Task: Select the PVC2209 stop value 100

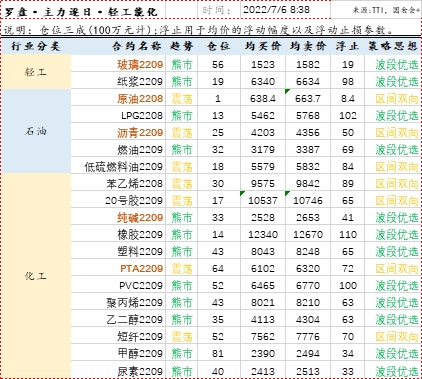Action: 347,285
